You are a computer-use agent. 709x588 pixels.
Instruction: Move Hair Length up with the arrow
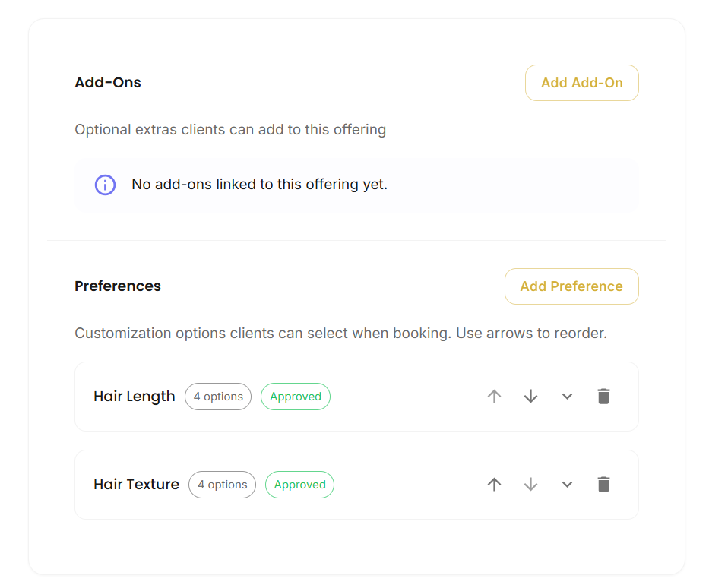(494, 397)
